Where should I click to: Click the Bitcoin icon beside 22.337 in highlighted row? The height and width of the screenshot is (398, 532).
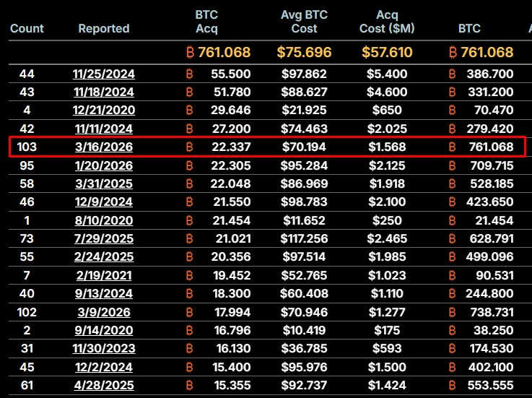(191, 147)
